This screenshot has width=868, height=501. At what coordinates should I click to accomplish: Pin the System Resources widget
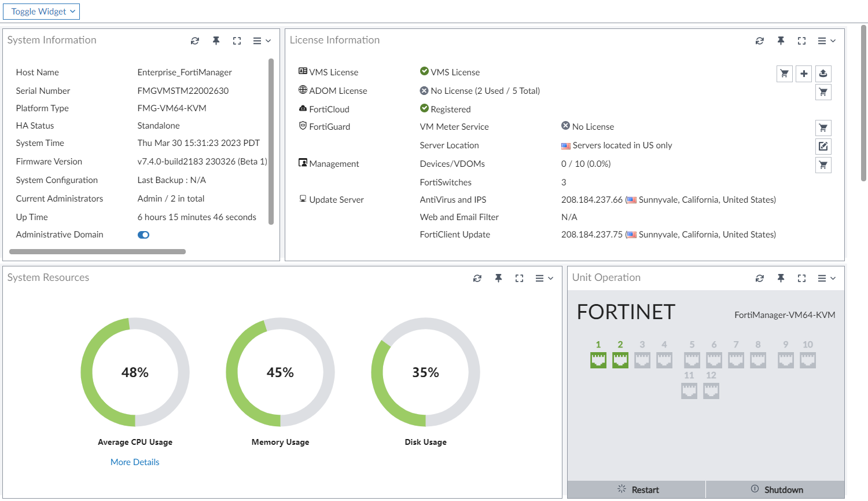tap(498, 278)
